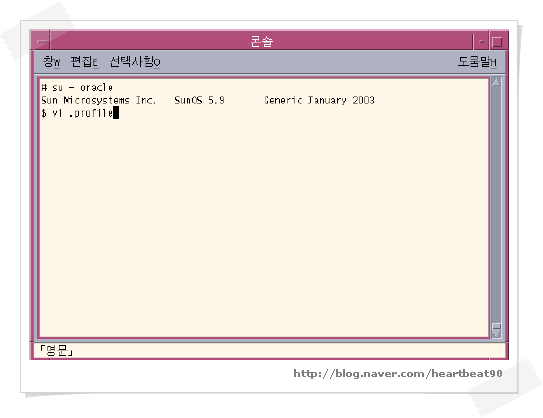Minimize the 콘솔 window with the dot button
Viewport: 543px width, 418px height.
point(481,42)
